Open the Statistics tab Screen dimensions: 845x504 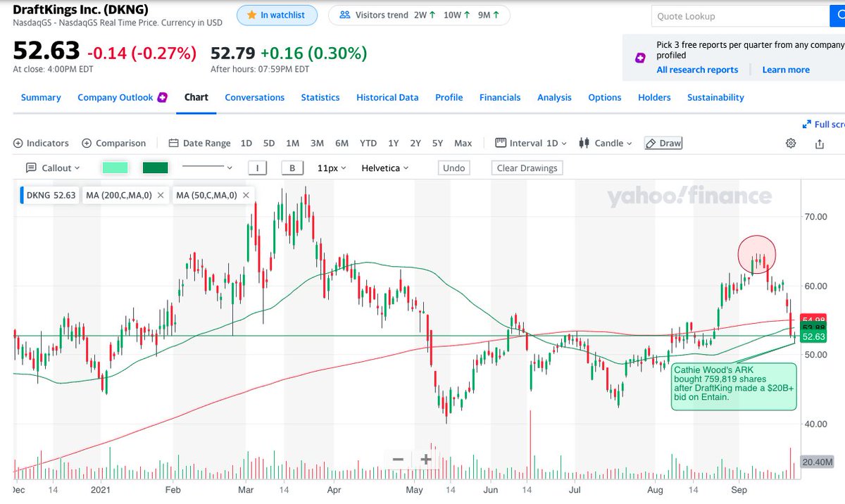point(320,97)
